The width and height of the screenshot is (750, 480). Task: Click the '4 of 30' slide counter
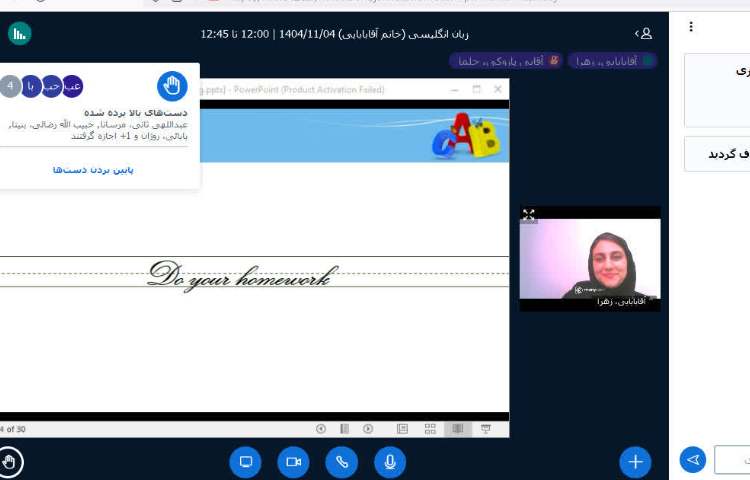coord(13,429)
